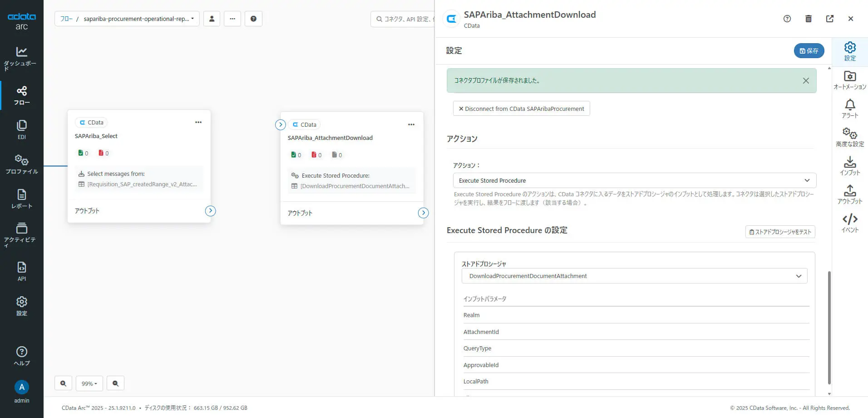The width and height of the screenshot is (868, 418).
Task: Click the connector search input field
Action: click(404, 19)
